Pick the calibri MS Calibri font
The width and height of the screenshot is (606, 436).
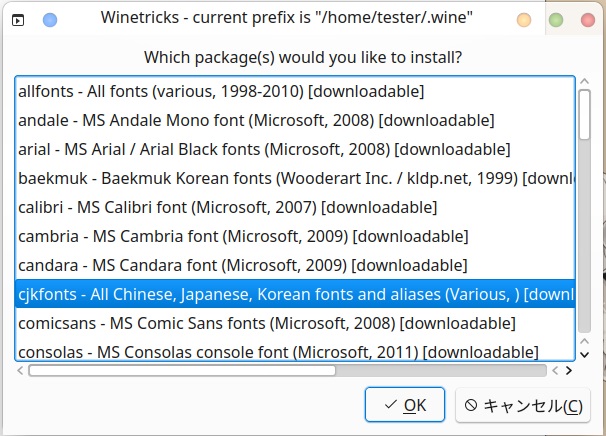point(227,208)
